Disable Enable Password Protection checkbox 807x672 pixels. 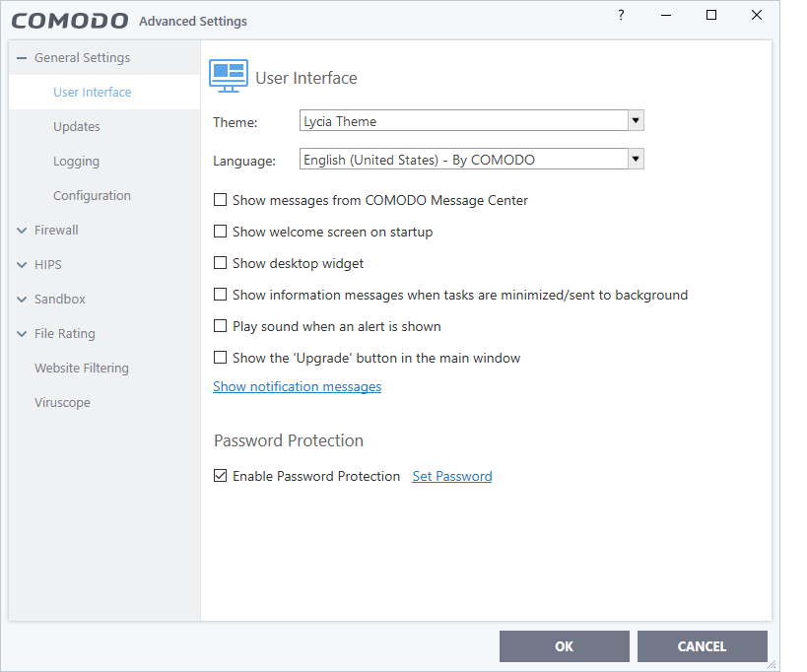[221, 477]
